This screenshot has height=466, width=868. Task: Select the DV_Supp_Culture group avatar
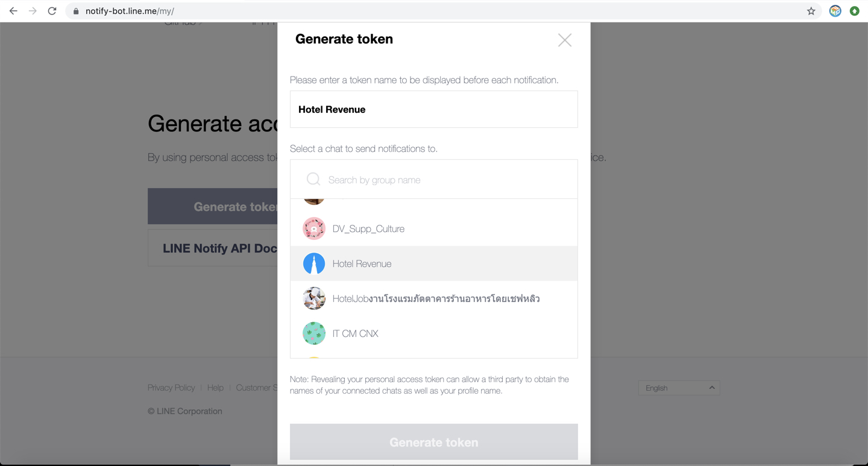tap(314, 228)
